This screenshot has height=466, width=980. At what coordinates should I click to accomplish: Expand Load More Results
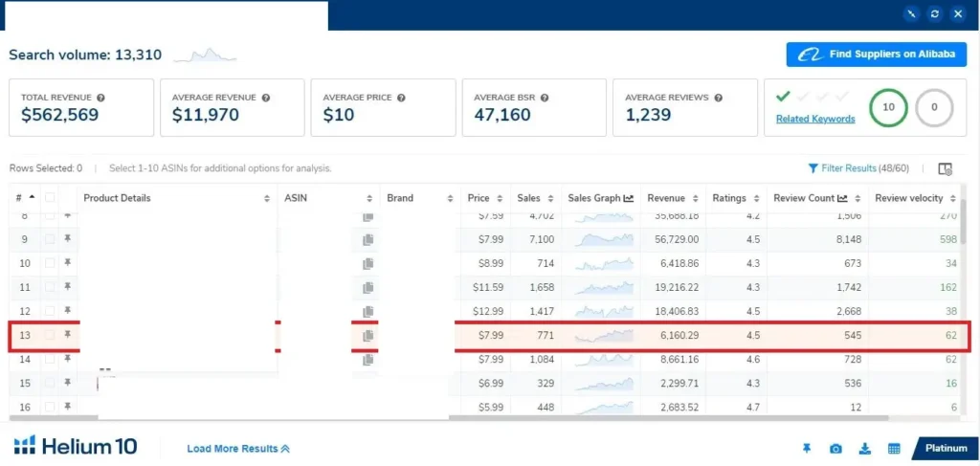click(x=237, y=449)
